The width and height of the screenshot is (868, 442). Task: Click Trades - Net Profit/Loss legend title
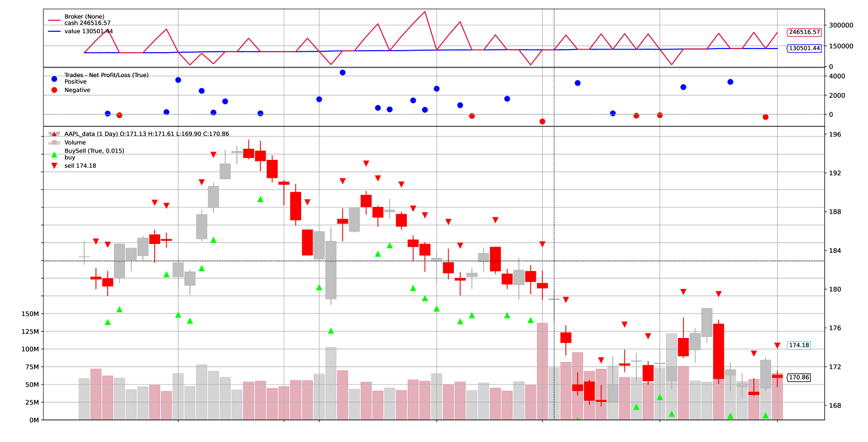tap(106, 75)
